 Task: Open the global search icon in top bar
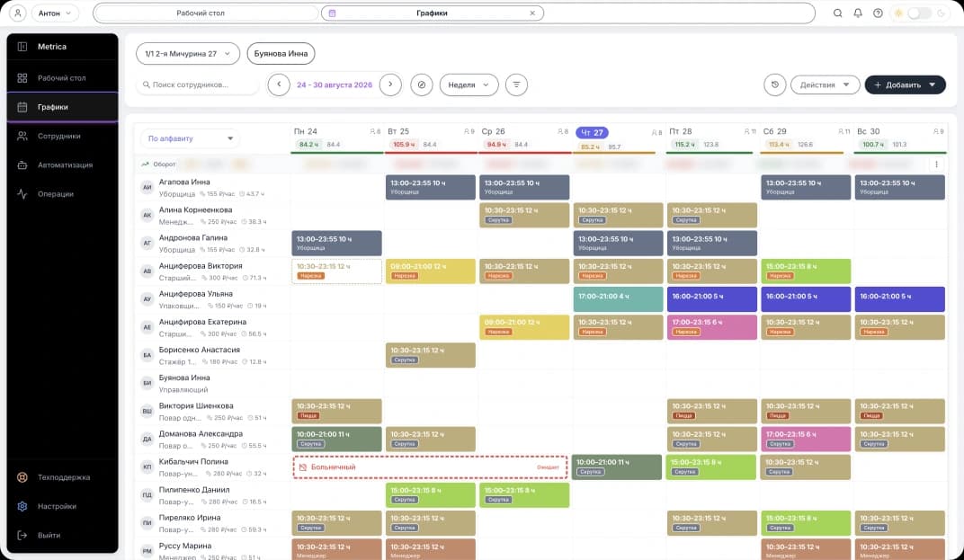pos(837,13)
